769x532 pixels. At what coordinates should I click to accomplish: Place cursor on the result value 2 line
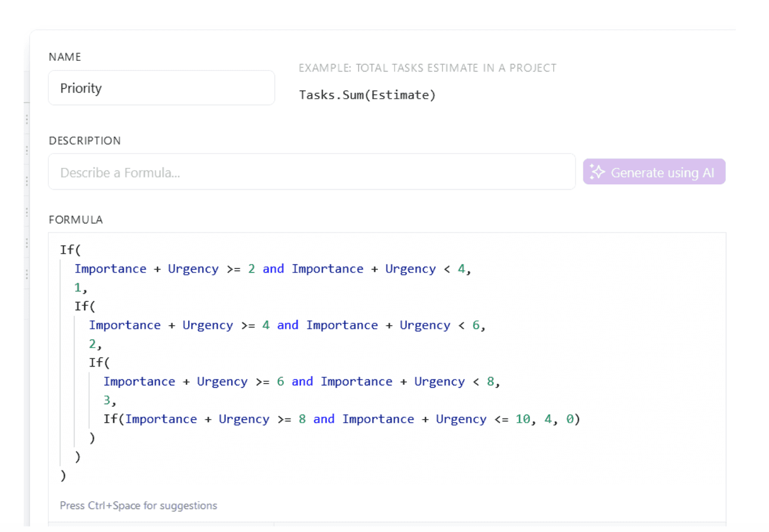(x=96, y=343)
